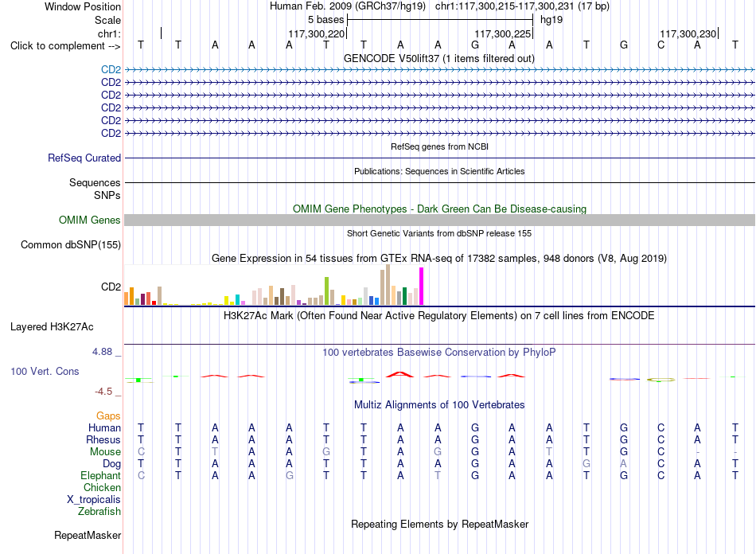Click the CD2 label beside the GTEx chart
This screenshot has height=554, width=756.
tap(111, 287)
